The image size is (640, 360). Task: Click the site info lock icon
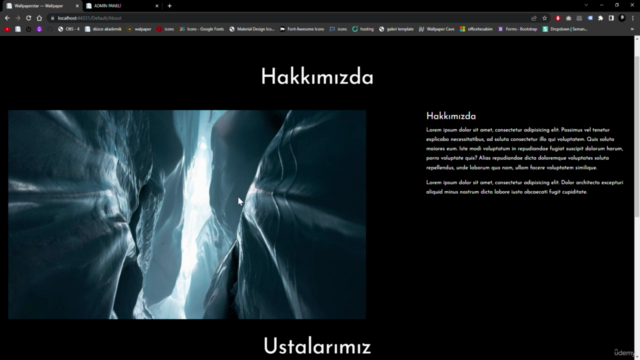(x=52, y=18)
